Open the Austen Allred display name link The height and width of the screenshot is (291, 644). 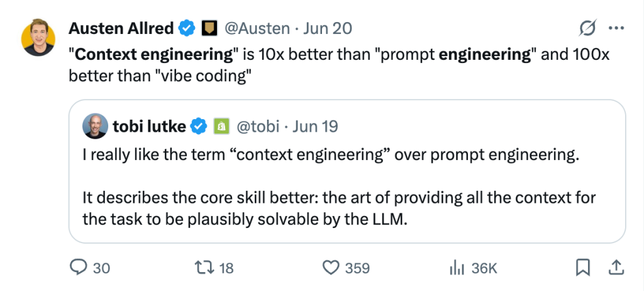tap(121, 28)
